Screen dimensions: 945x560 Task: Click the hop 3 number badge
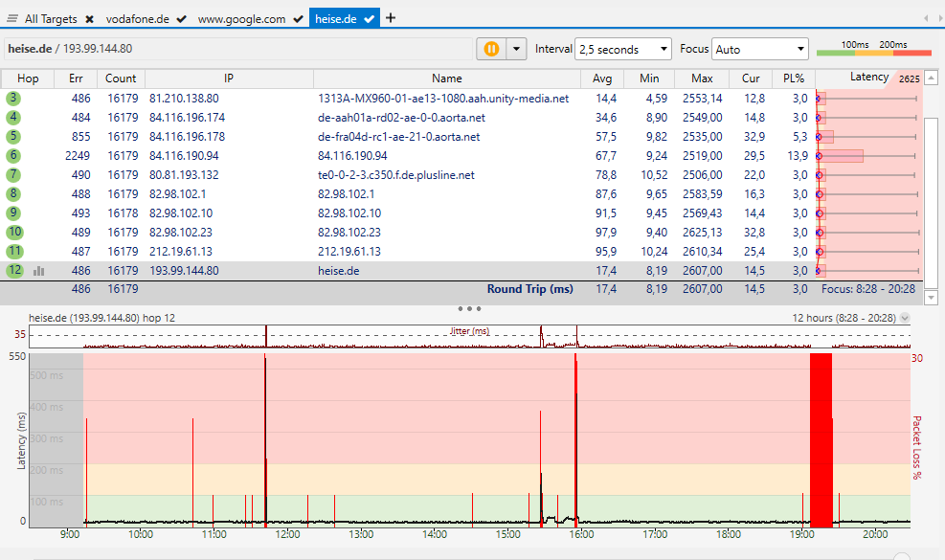13,98
